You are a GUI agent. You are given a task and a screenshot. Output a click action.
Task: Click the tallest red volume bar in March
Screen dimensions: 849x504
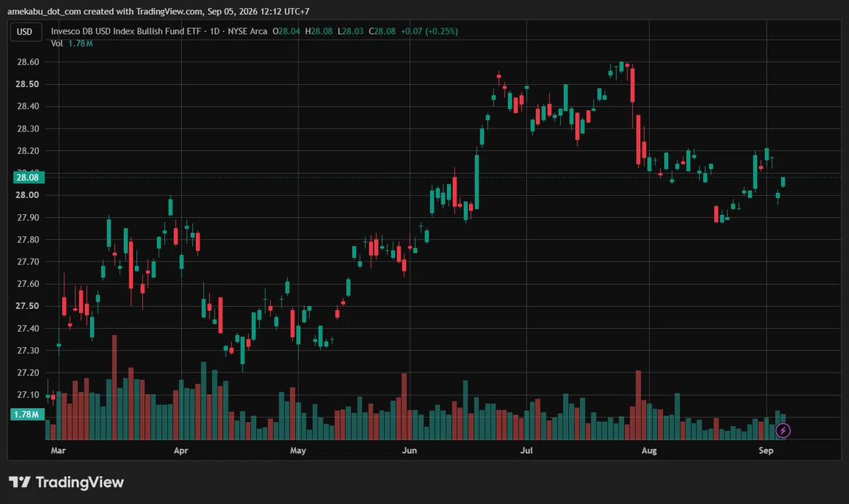coord(114,387)
